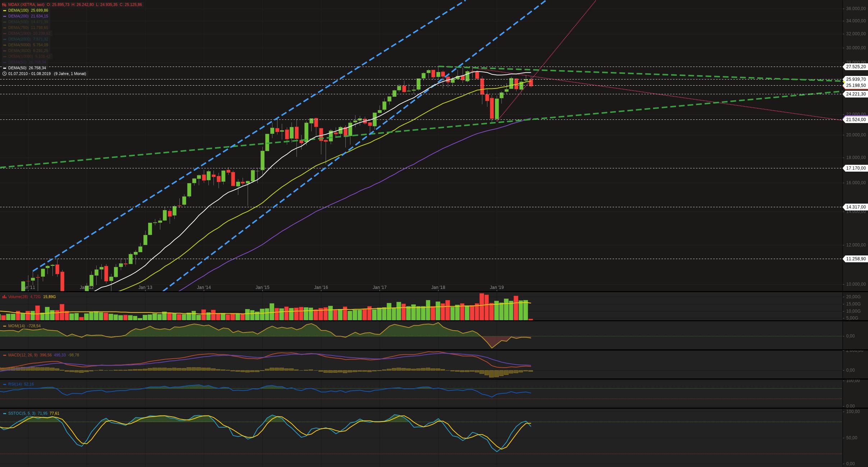Click the MDAX candlestick chart-type icon
868x467 pixels.
point(4,5)
